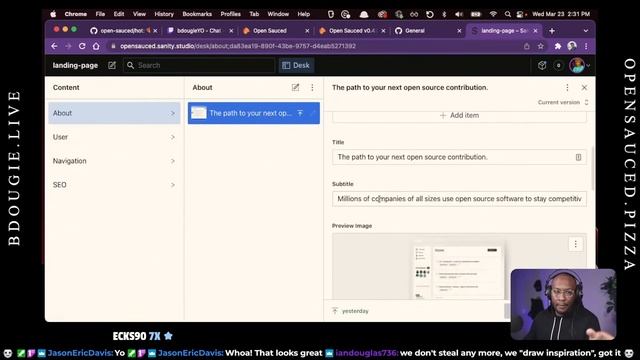Open the Wi-Fi status menu
640x360 pixels.
[493, 14]
